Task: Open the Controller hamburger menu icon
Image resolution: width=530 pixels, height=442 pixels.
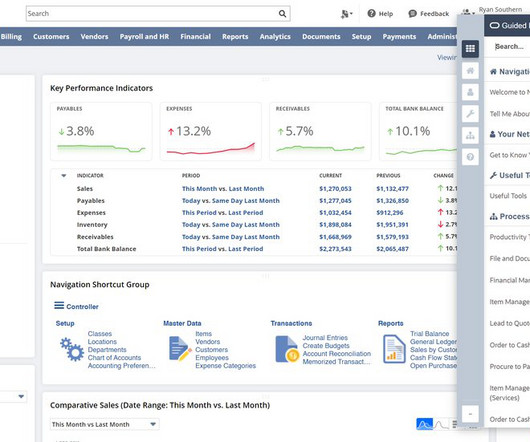Action: click(59, 305)
